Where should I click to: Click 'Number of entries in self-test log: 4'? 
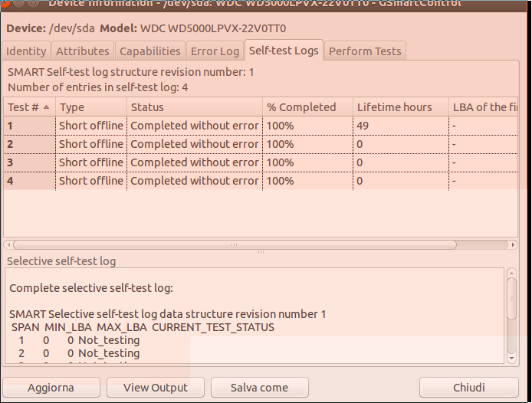tap(97, 87)
